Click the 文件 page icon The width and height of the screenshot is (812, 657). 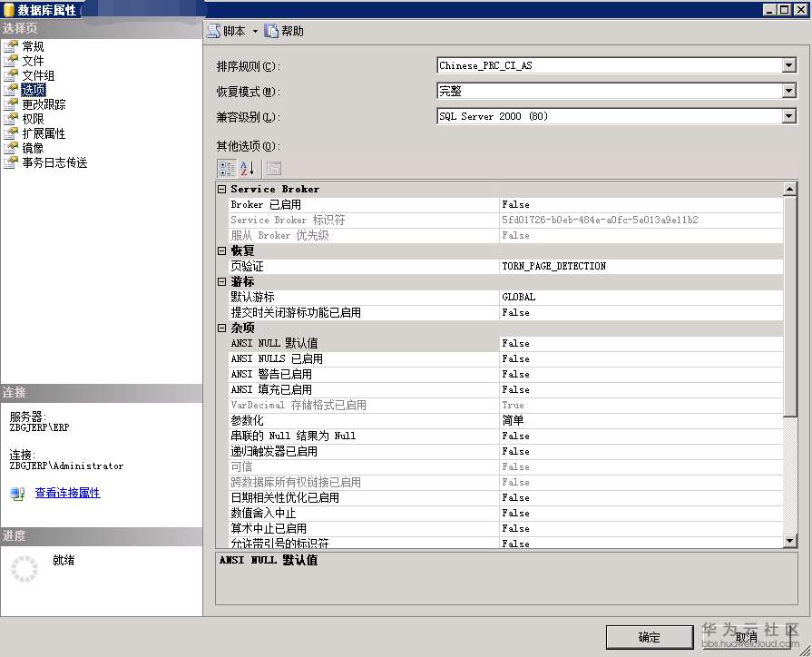[x=10, y=61]
